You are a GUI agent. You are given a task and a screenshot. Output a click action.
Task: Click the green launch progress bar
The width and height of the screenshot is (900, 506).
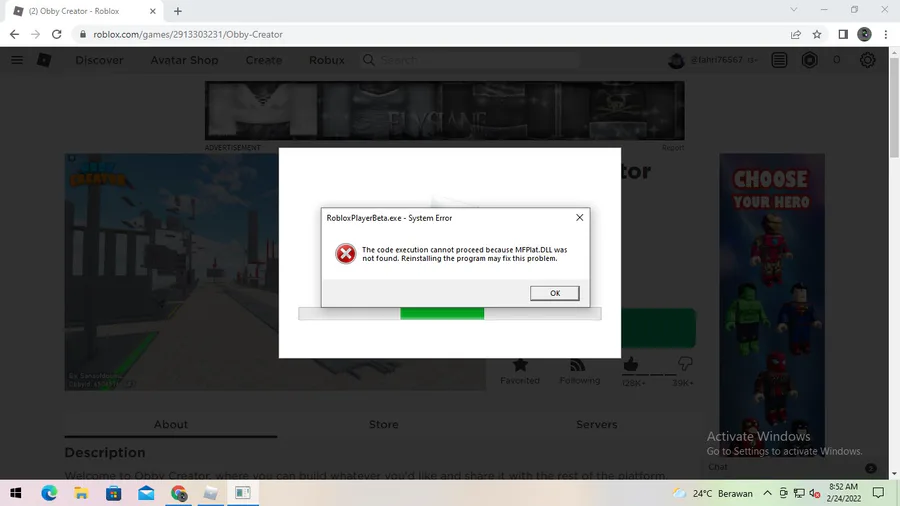point(442,313)
